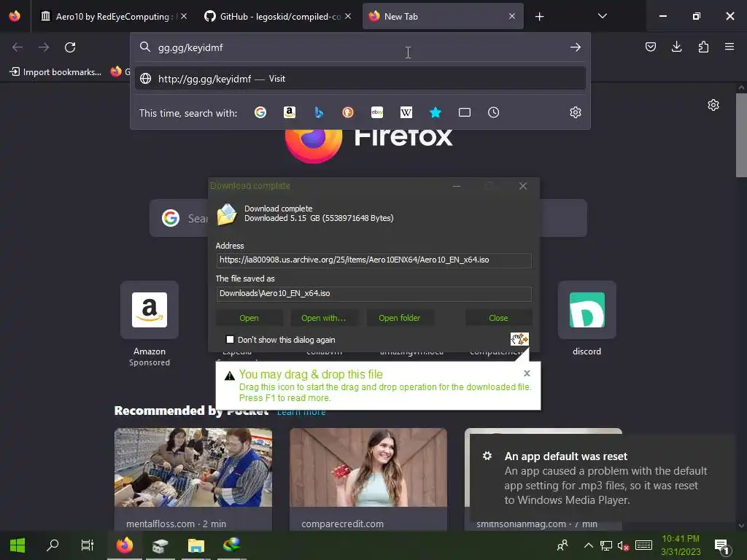Click Close in the Download complete dialog

[498, 318]
